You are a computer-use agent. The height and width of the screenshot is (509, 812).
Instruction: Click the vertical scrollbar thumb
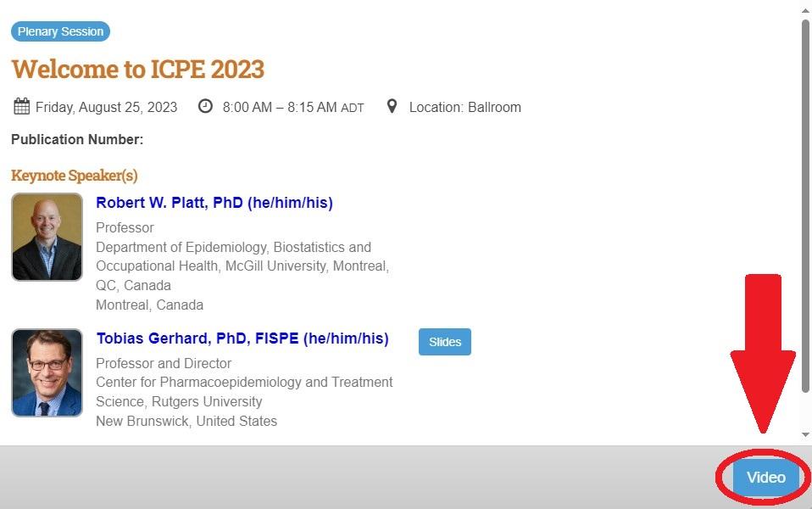[805, 204]
